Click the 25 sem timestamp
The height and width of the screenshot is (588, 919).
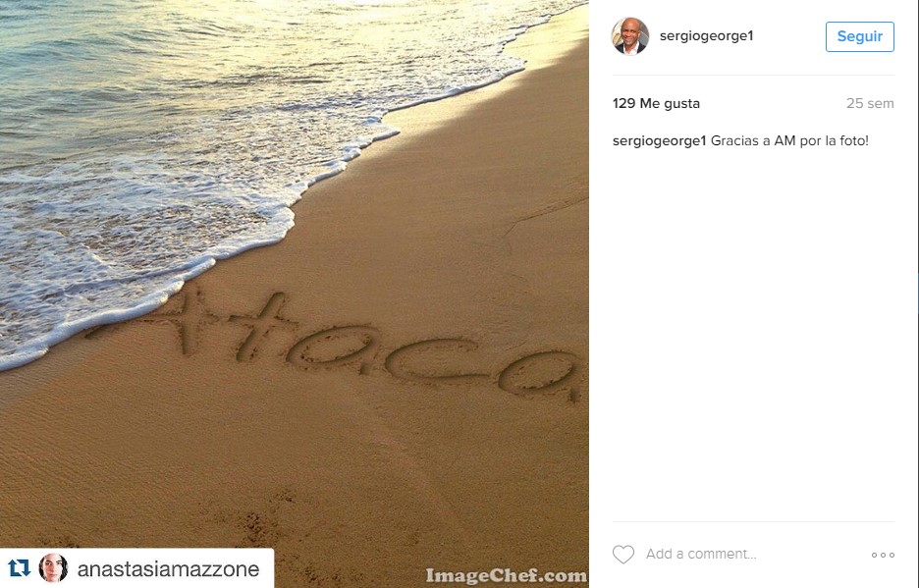(x=870, y=103)
